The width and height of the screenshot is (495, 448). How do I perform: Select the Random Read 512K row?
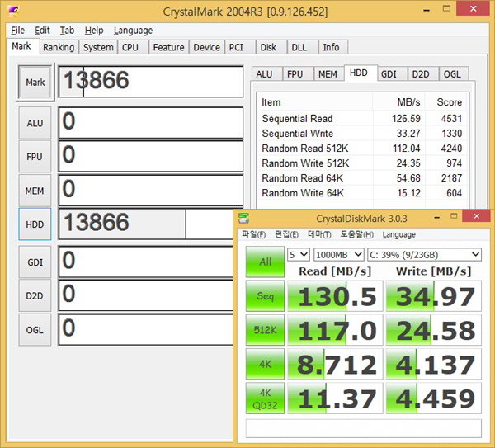[362, 148]
